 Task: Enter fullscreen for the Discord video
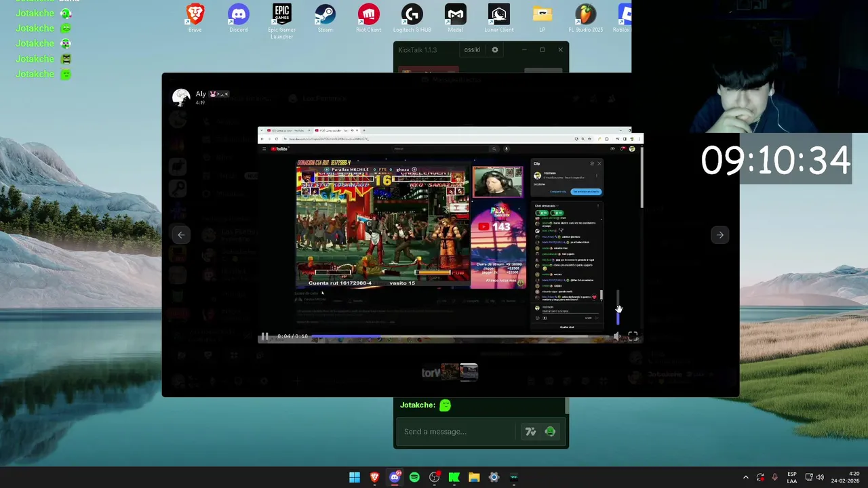coord(633,336)
